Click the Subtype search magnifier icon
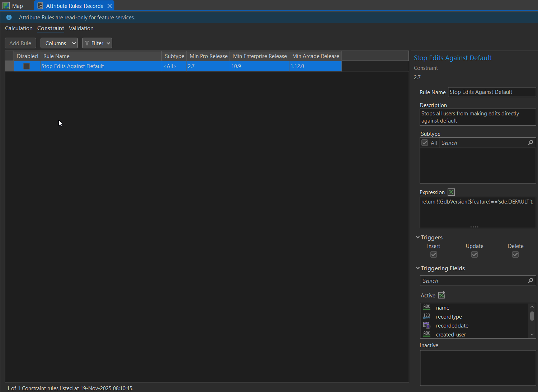 click(x=530, y=143)
